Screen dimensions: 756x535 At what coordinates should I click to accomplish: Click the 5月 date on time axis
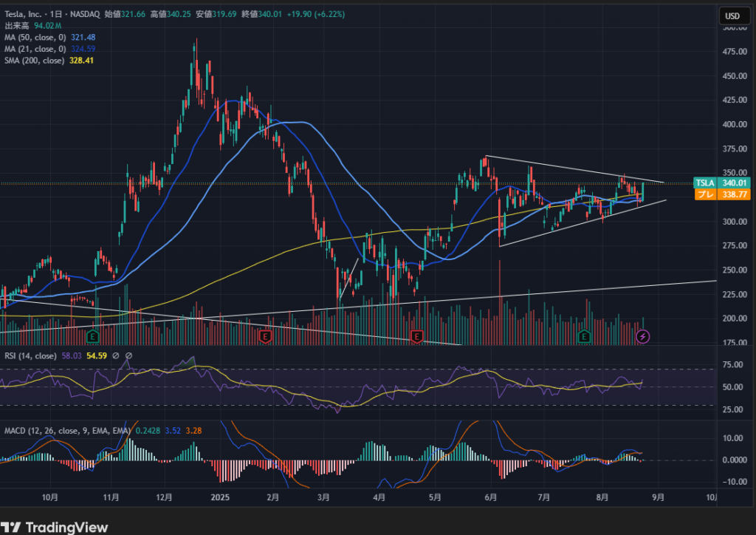pos(435,497)
